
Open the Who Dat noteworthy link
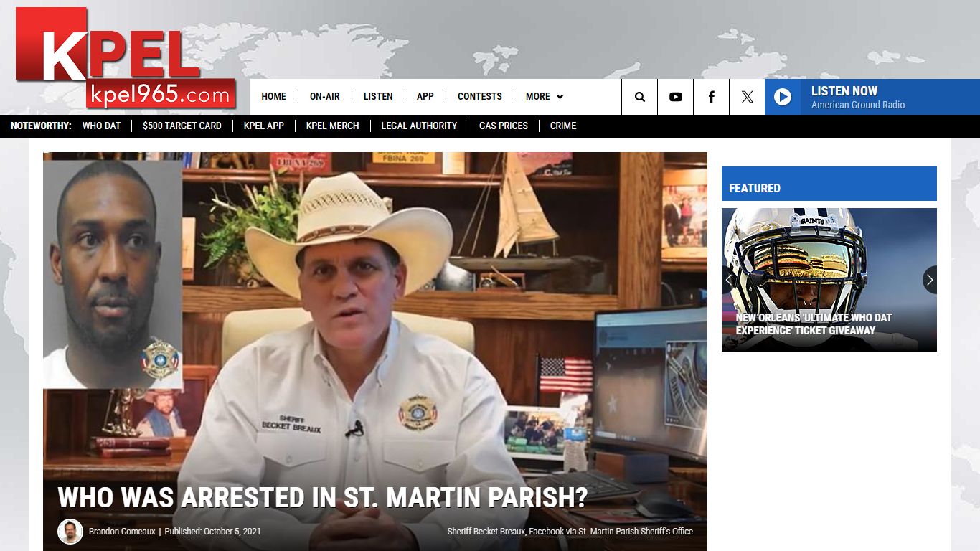click(101, 126)
